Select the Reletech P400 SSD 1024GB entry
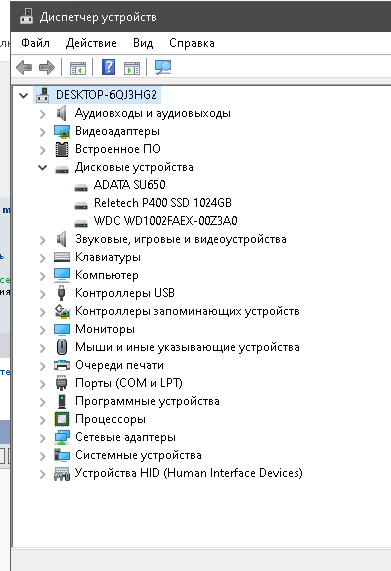The image size is (391, 571). [163, 203]
